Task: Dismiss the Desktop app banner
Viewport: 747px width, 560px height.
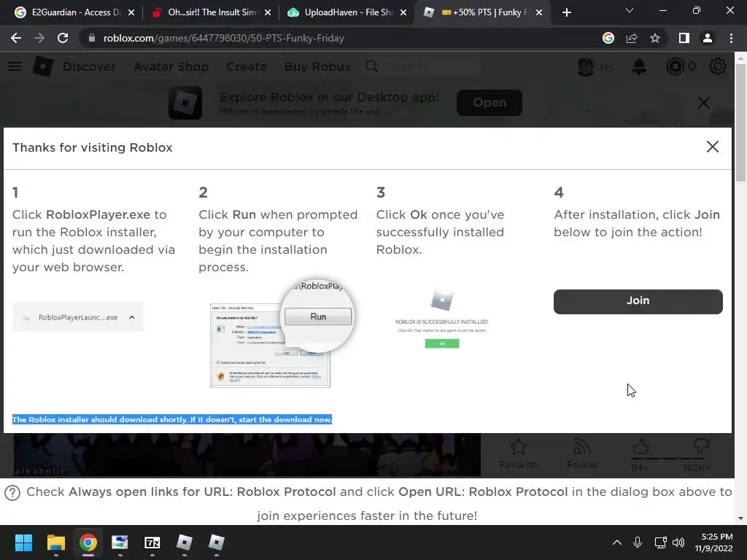Action: (x=704, y=103)
